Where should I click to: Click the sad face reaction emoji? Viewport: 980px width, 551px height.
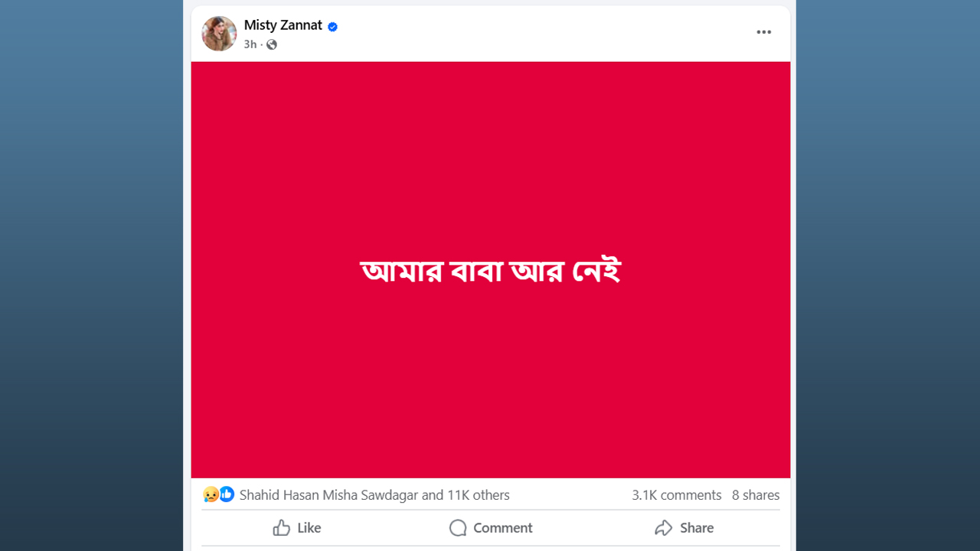(x=211, y=495)
